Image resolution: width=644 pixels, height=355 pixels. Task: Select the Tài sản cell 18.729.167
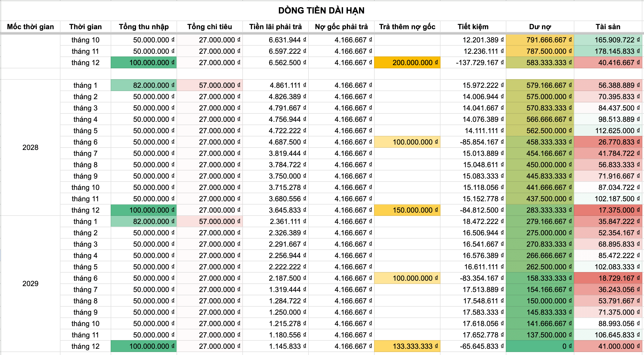coord(608,278)
